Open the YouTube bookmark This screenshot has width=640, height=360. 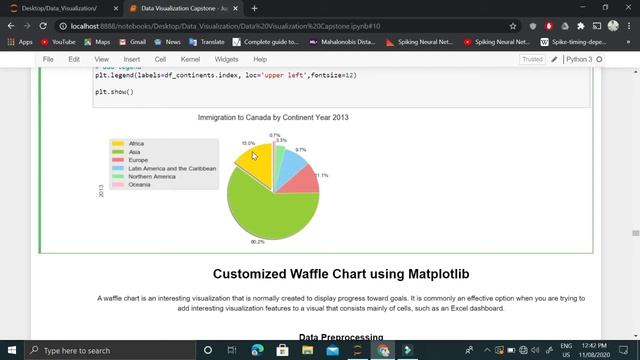click(x=58, y=42)
